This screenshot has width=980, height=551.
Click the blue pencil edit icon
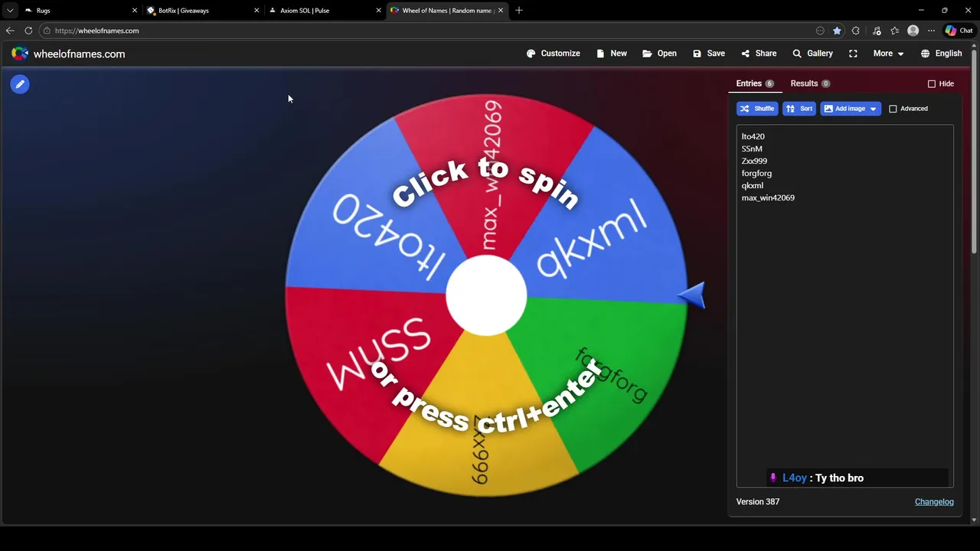(20, 84)
